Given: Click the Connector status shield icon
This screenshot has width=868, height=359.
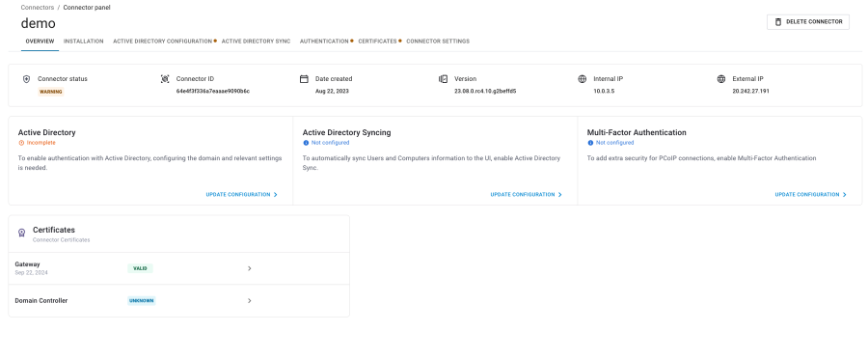Looking at the screenshot, I should point(26,79).
